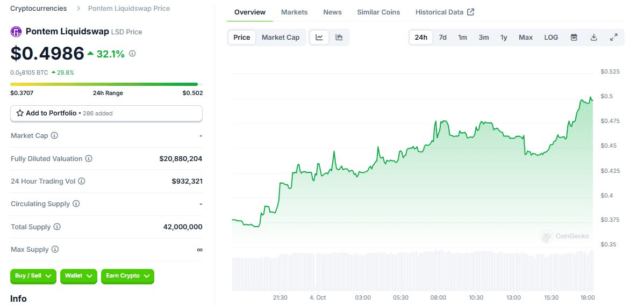Image resolution: width=644 pixels, height=306 pixels.
Task: Select the 3m time range
Action: 483,38
